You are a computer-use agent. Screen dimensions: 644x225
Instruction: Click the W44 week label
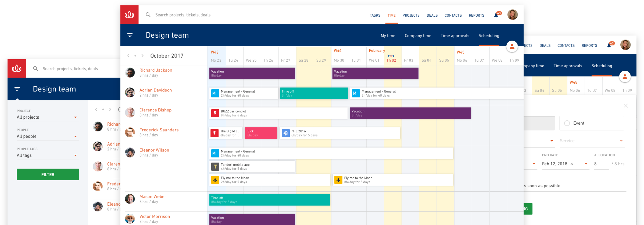[338, 51]
